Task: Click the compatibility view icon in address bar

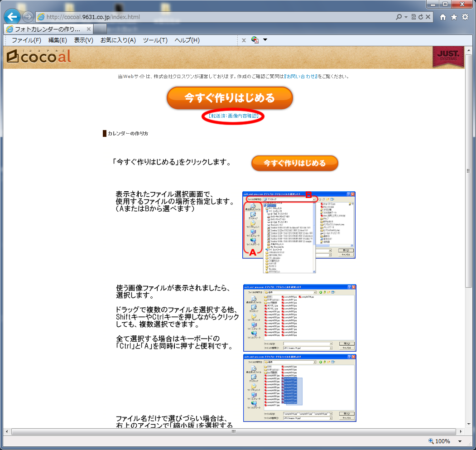Action: tap(413, 17)
